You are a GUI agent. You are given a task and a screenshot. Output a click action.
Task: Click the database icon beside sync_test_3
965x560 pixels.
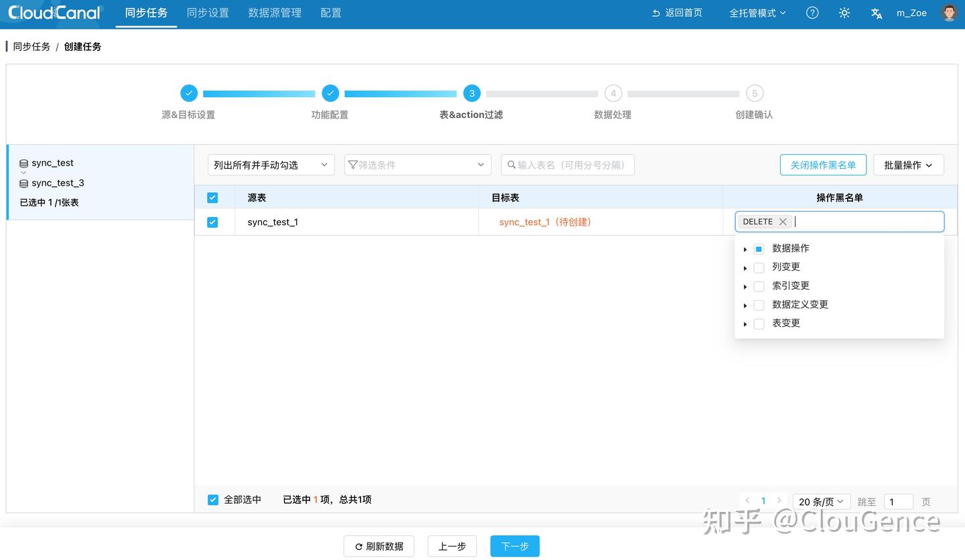[x=23, y=184]
